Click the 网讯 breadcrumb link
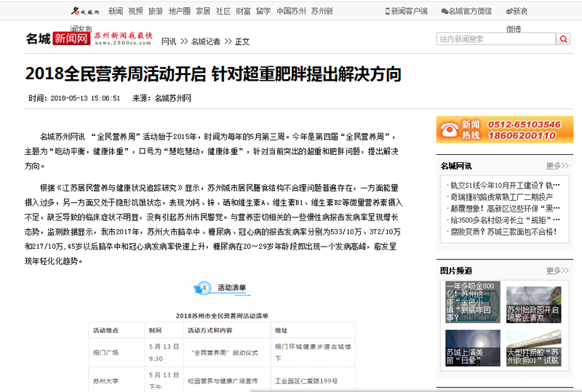 [x=169, y=41]
